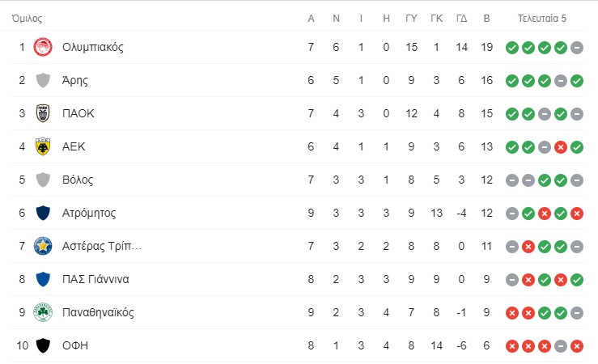Click the Αστέρας Τρίπολης star crest
598x364 pixels.
43,246
